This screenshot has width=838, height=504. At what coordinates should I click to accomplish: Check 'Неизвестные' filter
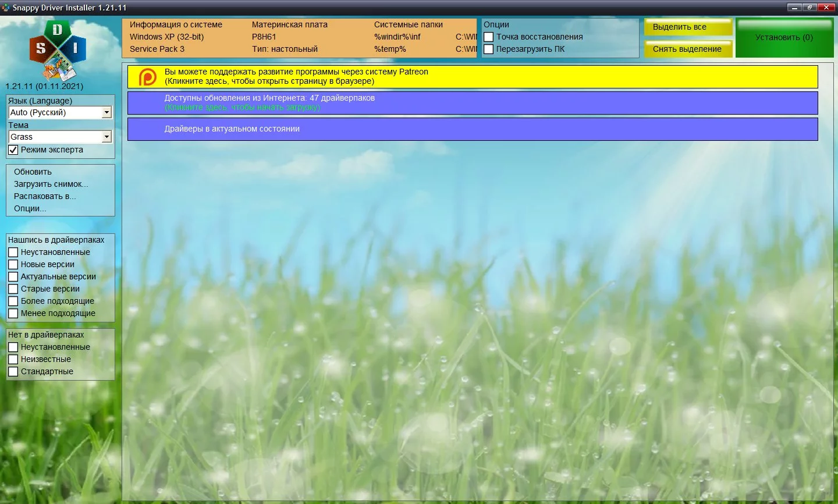coord(13,360)
